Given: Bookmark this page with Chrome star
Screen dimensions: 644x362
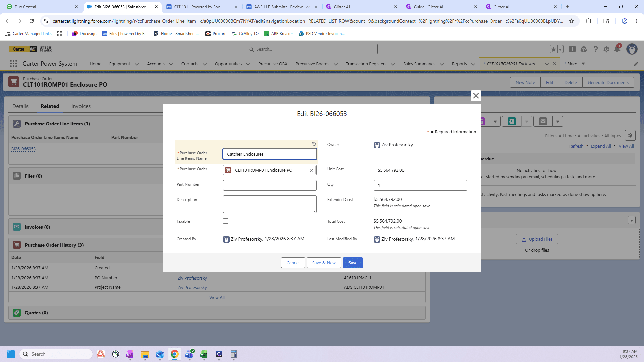Looking at the screenshot, I should (572, 21).
